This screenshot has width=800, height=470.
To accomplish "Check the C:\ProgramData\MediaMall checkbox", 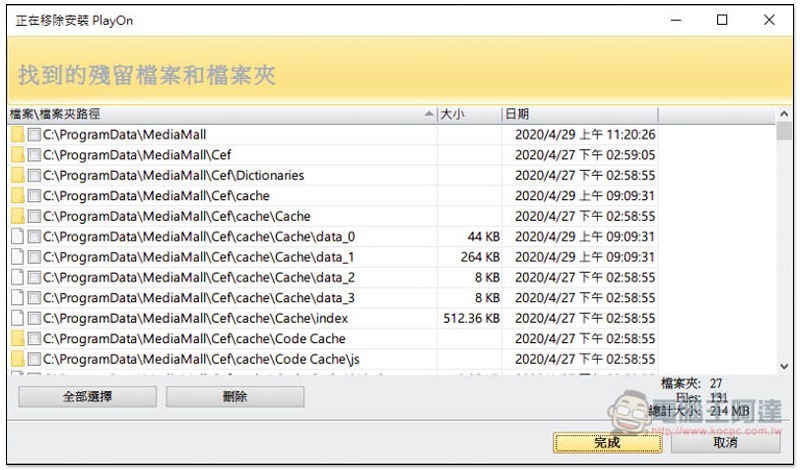I will 34,135.
